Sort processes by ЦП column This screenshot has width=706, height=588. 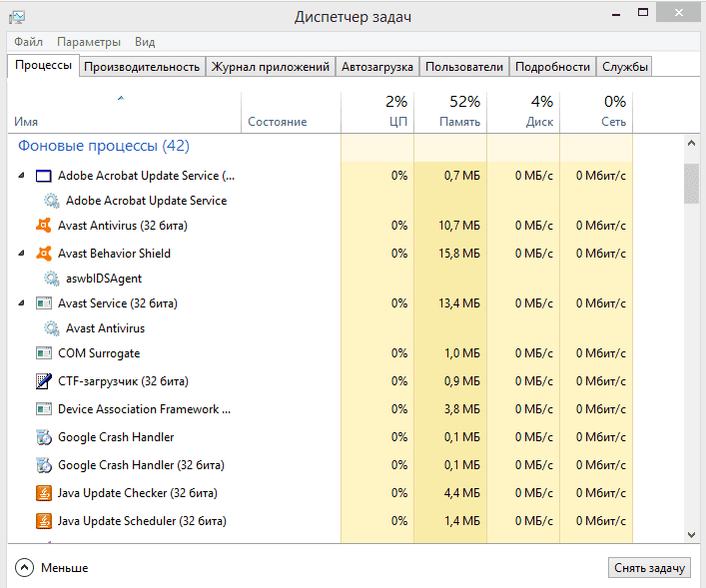[377, 113]
